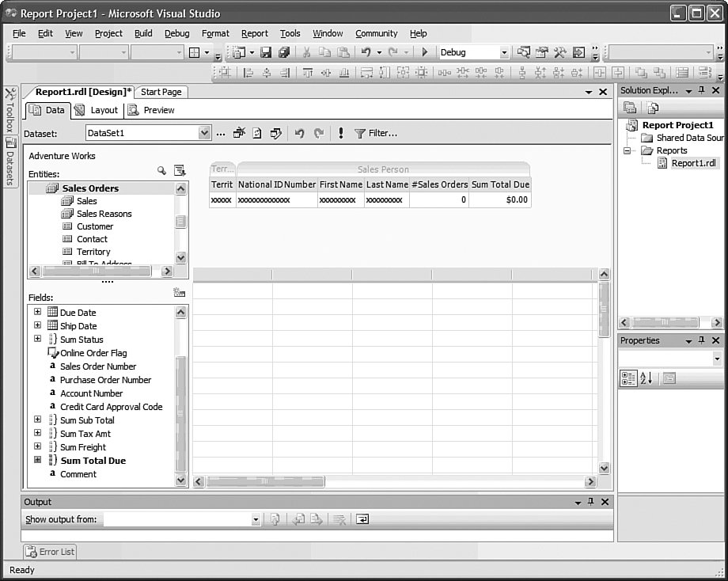Screen dimensions: 728x581
Task: Open the Debug configuration dropdown
Action: [504, 52]
